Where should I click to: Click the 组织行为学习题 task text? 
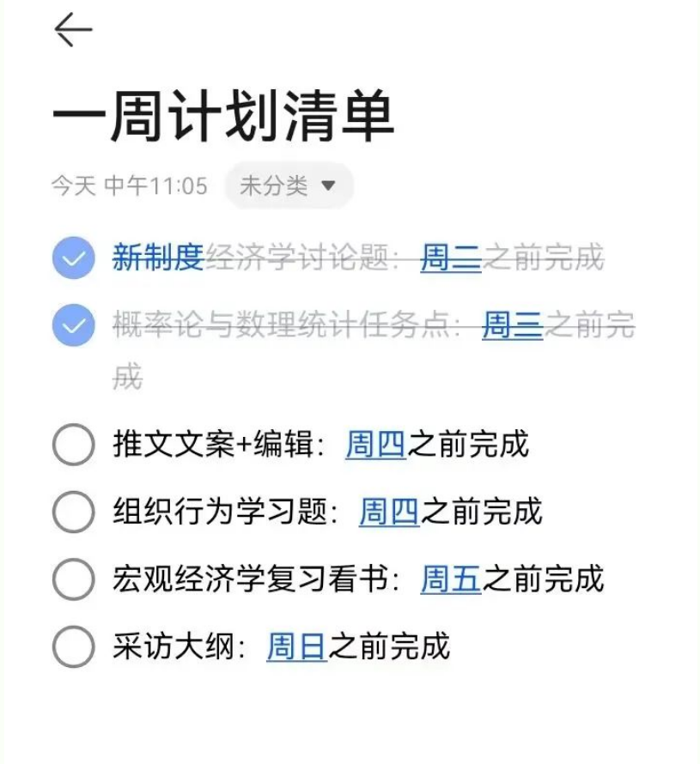point(220,512)
